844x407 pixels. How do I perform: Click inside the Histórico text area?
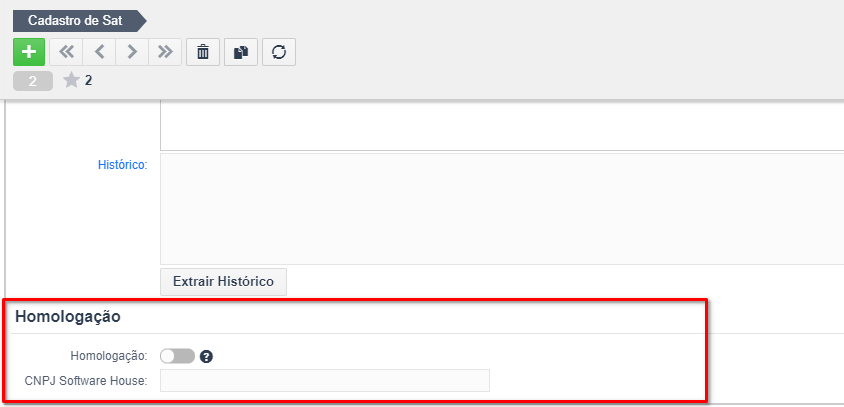(x=502, y=209)
